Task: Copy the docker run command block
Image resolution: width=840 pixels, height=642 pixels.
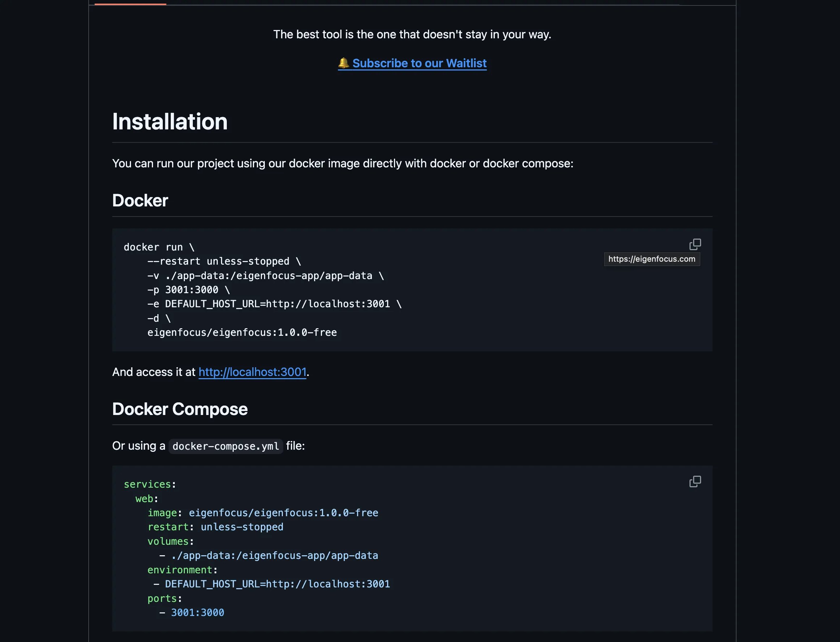Action: click(x=695, y=244)
